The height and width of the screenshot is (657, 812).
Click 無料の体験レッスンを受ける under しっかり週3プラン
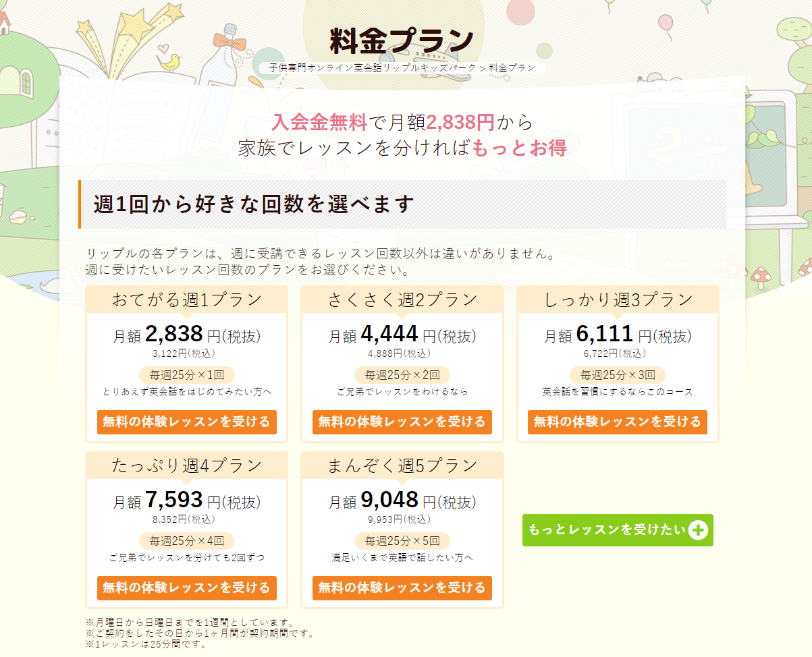618,422
